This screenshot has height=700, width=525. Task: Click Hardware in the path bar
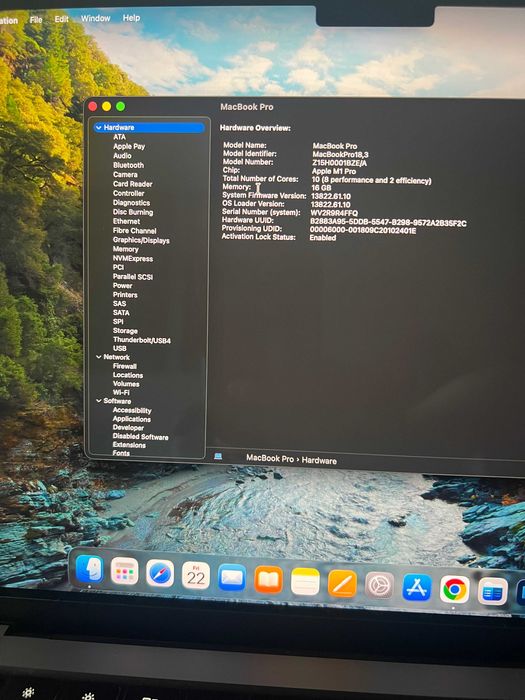[319, 460]
